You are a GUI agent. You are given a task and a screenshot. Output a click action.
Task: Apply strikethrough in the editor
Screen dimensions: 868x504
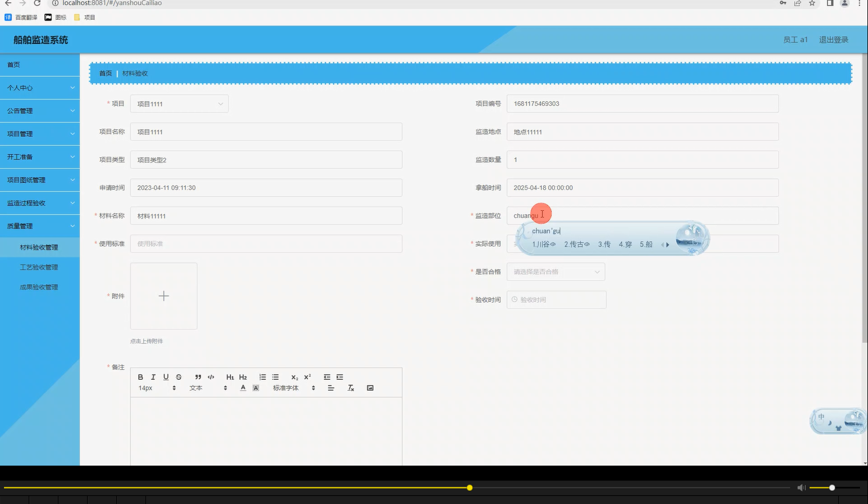coord(179,377)
